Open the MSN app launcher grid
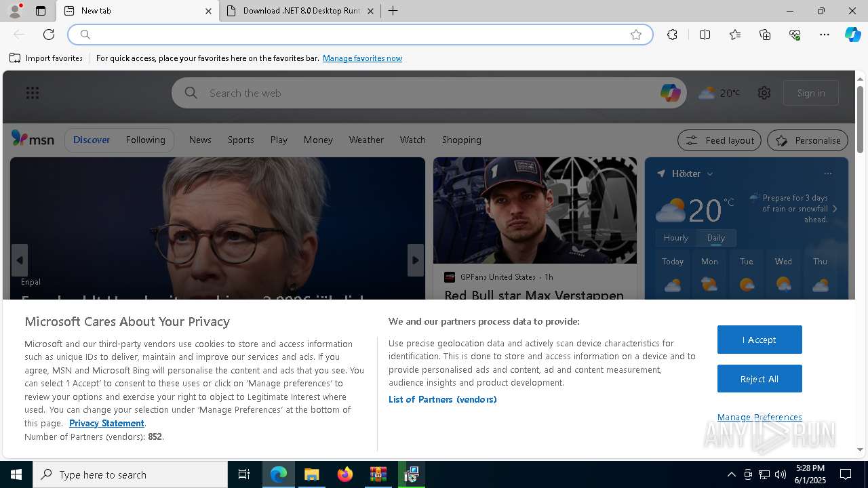This screenshot has width=868, height=488. (x=32, y=93)
